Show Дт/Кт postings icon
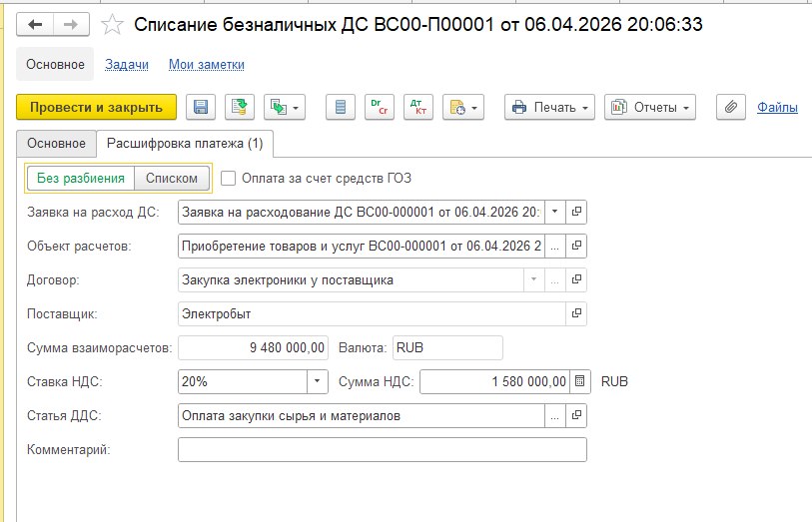This screenshot has height=522, width=812. click(x=417, y=107)
